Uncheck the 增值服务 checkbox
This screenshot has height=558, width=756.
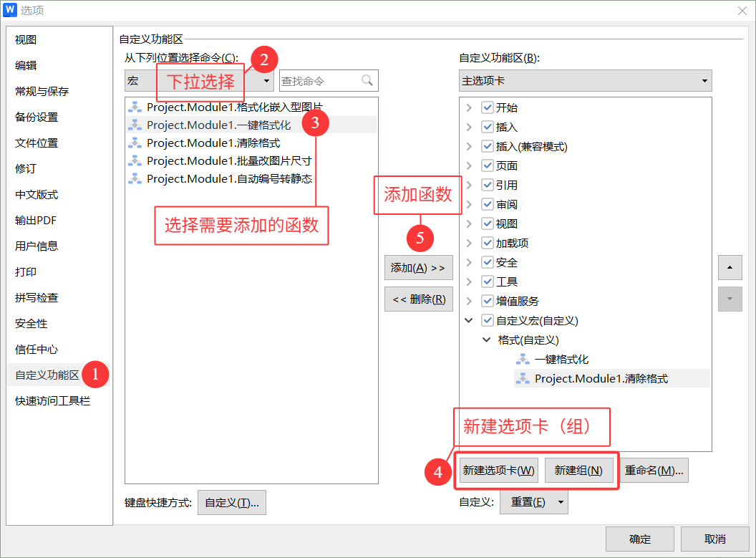pos(488,301)
